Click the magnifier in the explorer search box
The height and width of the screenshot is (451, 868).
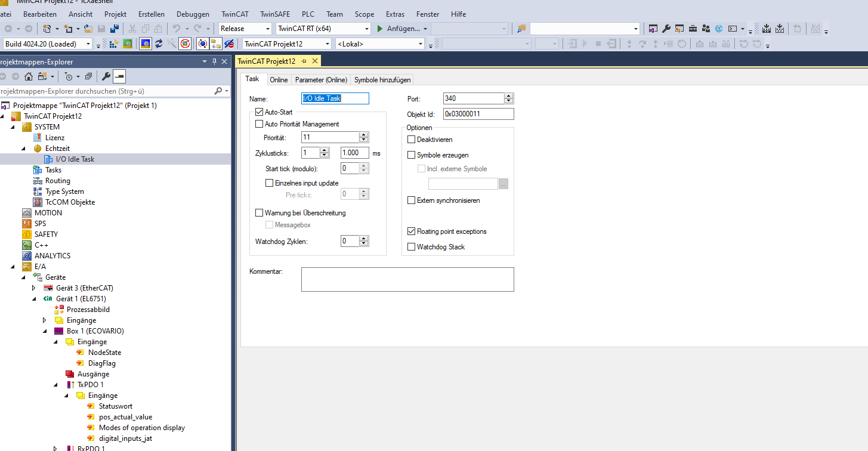(x=218, y=91)
